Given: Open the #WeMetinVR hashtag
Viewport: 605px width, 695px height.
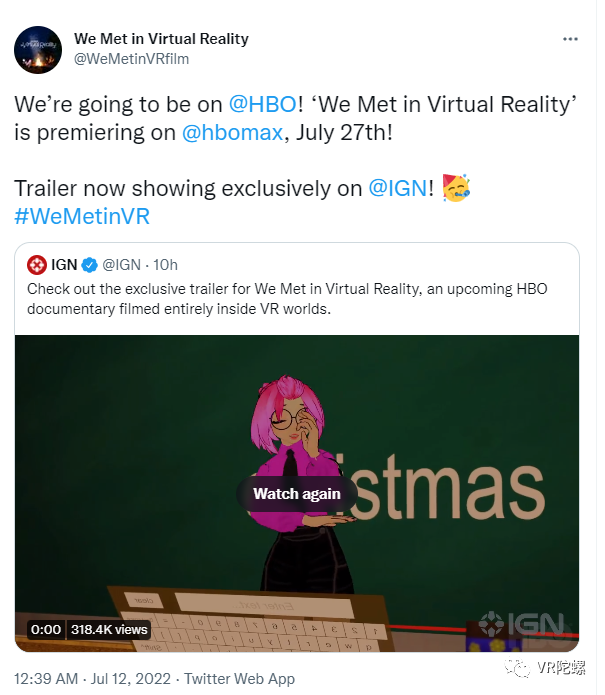Looking at the screenshot, I should point(82,216).
